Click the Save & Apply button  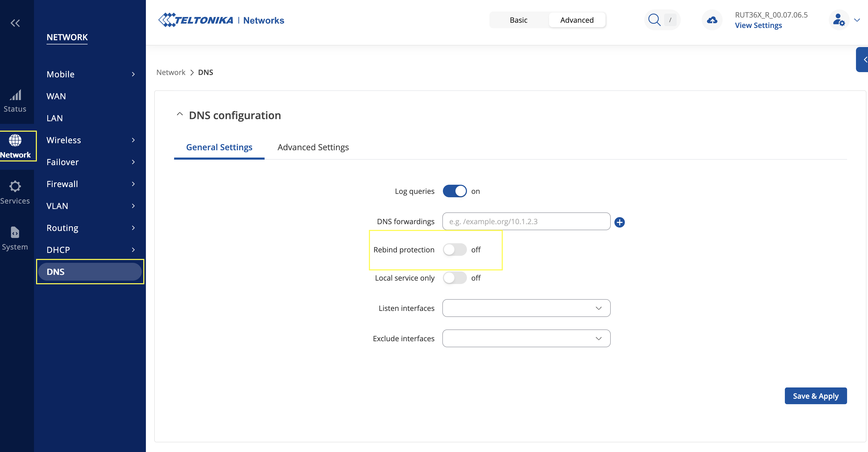815,396
